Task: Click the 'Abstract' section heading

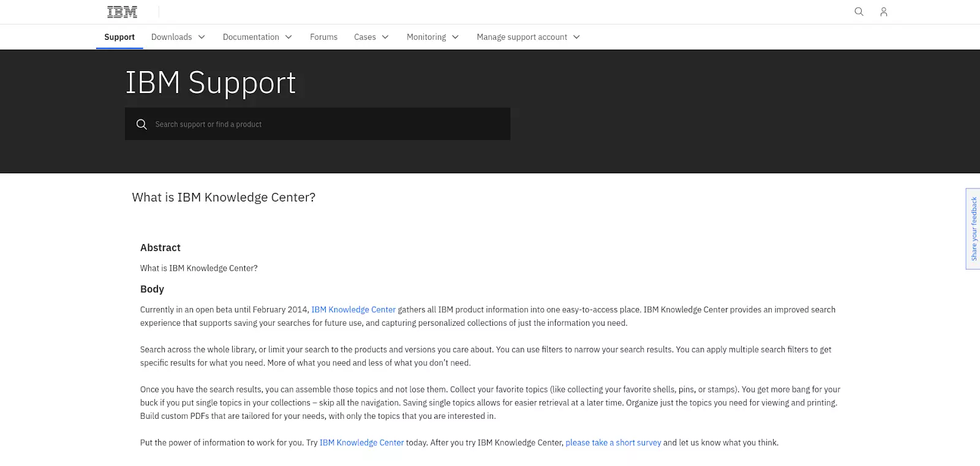Action: tap(160, 248)
